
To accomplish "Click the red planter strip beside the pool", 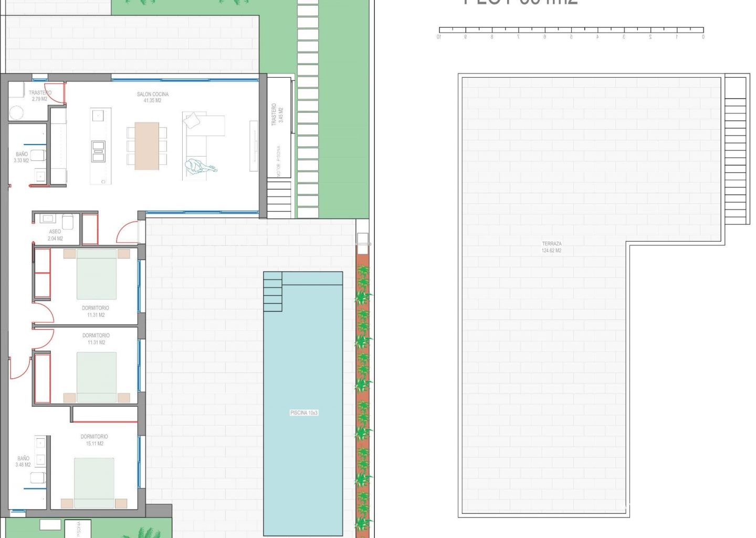I will [x=362, y=394].
